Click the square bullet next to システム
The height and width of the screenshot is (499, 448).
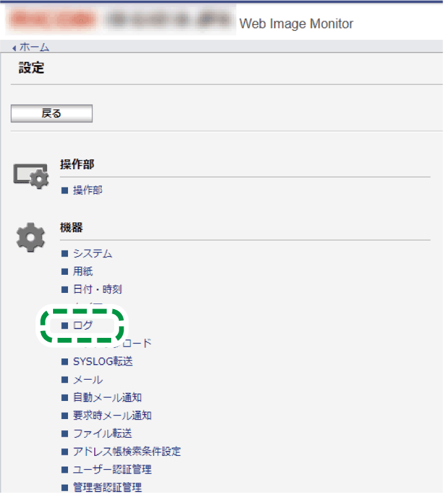click(65, 254)
